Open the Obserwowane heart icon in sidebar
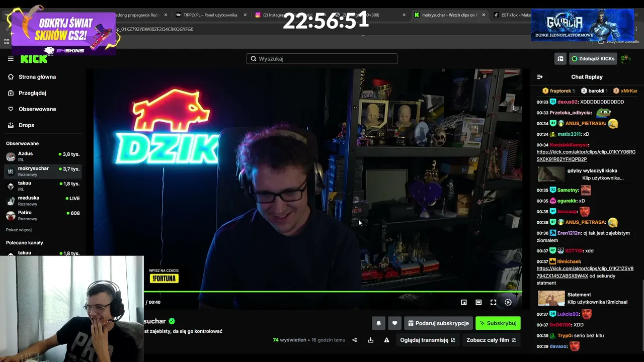The width and height of the screenshot is (644, 362). pos(11,109)
